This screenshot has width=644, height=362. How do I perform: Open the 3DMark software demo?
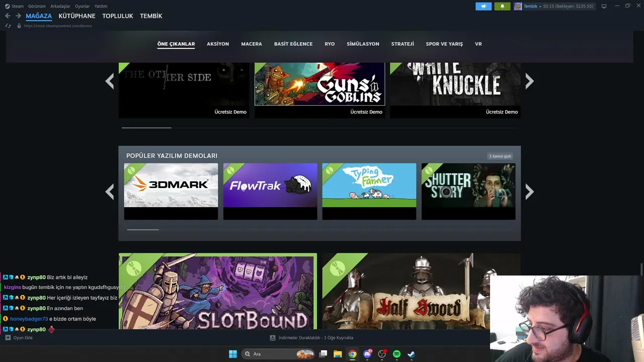click(171, 192)
